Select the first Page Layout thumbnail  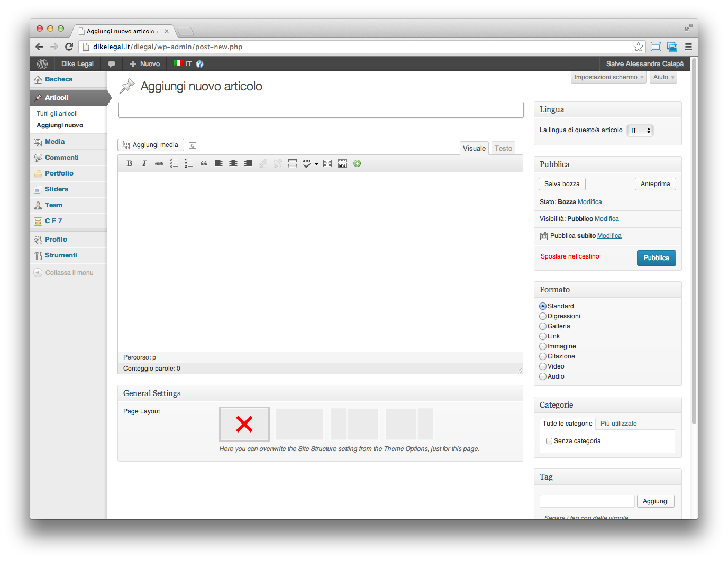tap(244, 424)
